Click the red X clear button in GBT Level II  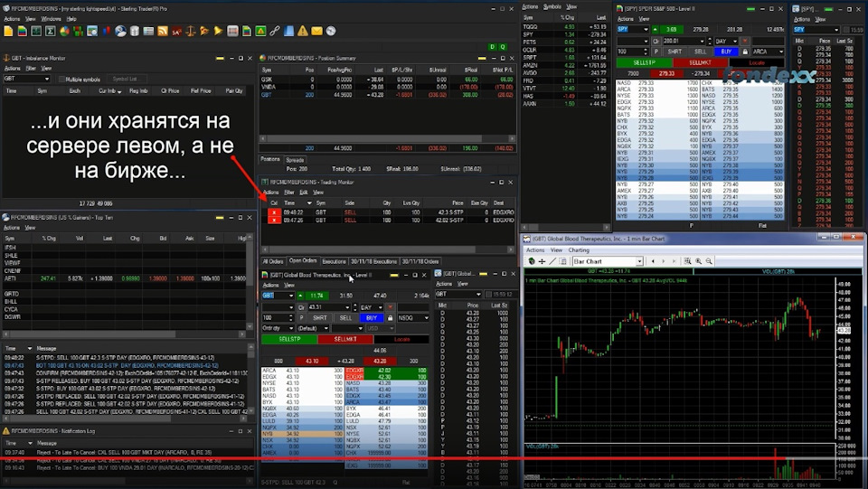pyautogui.click(x=391, y=307)
